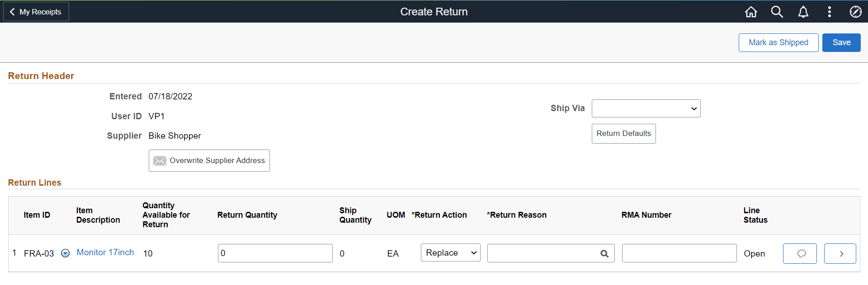Expand the FRA-03 item chevron
This screenshot has width=868, height=285.
[65, 253]
